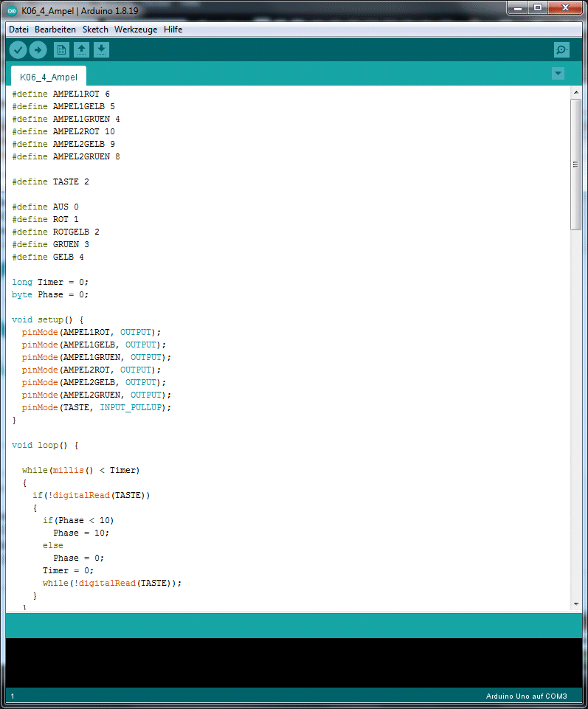Open the Serial Monitor magnifier icon
The image size is (588, 709).
click(x=561, y=49)
